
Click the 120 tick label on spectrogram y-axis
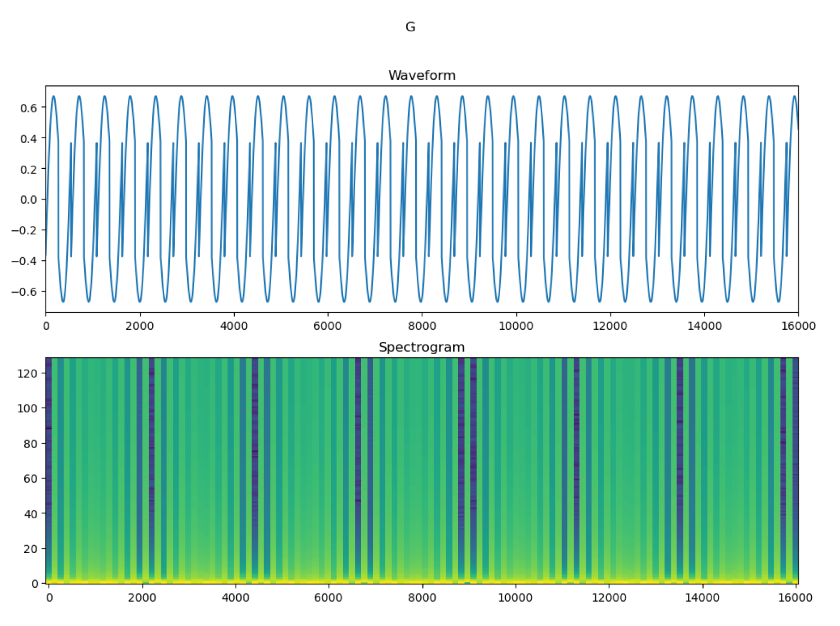[27, 374]
